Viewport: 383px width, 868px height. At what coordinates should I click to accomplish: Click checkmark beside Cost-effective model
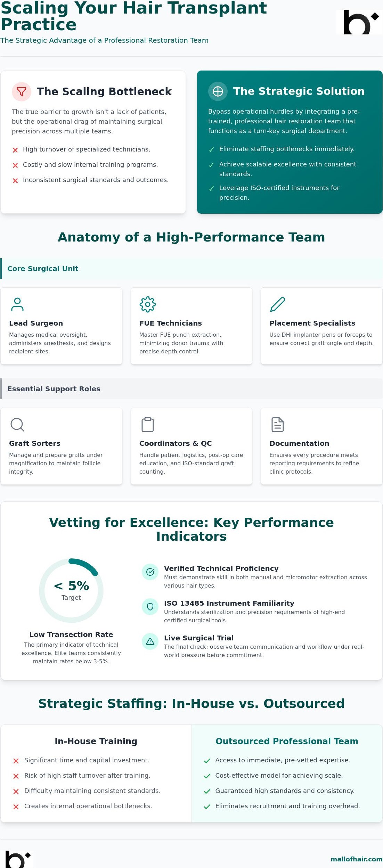coord(207,776)
